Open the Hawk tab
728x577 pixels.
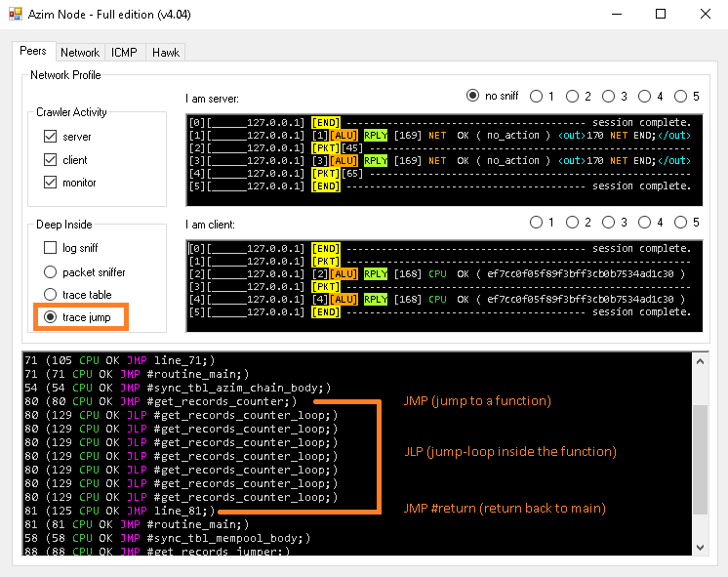166,53
